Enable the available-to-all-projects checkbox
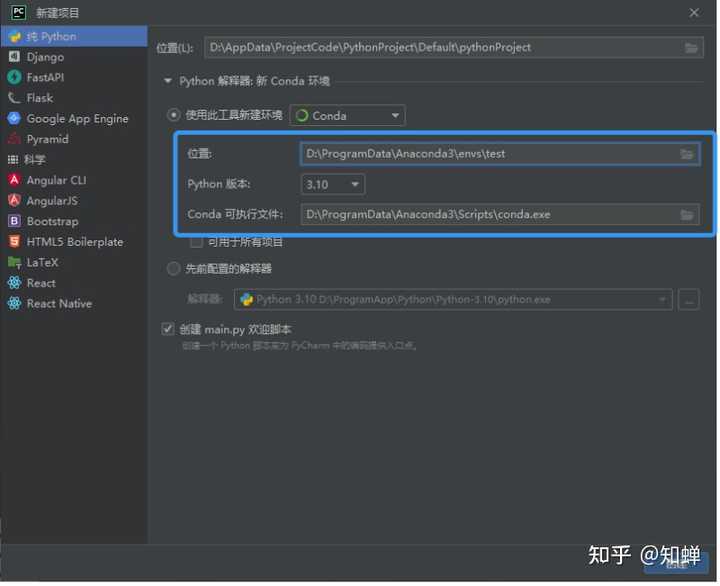The width and height of the screenshot is (720, 586). pyautogui.click(x=196, y=242)
